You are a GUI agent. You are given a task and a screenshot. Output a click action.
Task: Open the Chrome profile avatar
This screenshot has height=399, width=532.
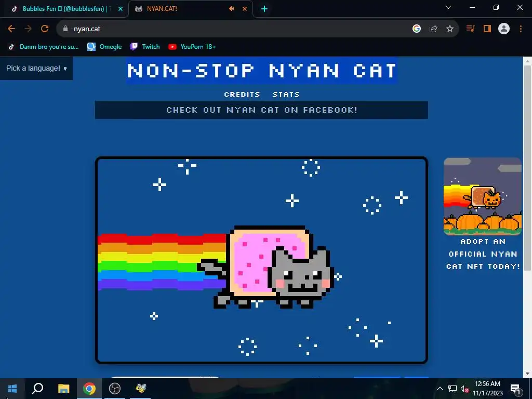click(504, 29)
